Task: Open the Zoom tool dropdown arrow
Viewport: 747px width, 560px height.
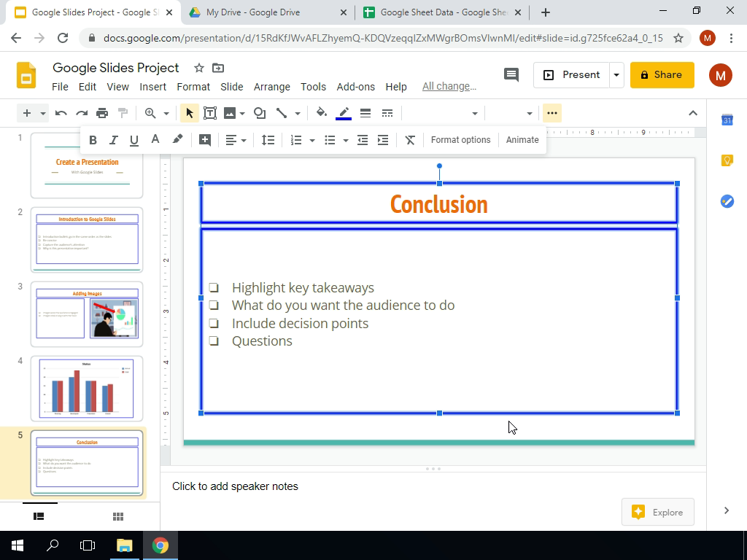Action: pos(166,113)
